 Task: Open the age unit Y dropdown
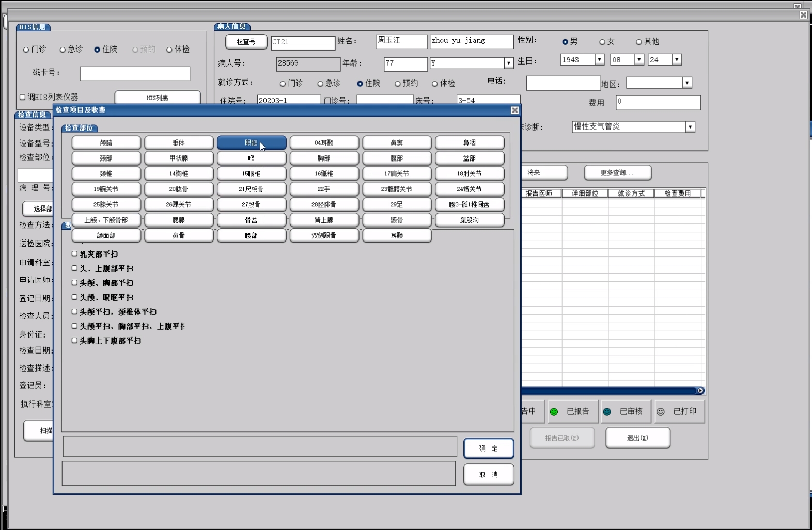click(x=509, y=63)
